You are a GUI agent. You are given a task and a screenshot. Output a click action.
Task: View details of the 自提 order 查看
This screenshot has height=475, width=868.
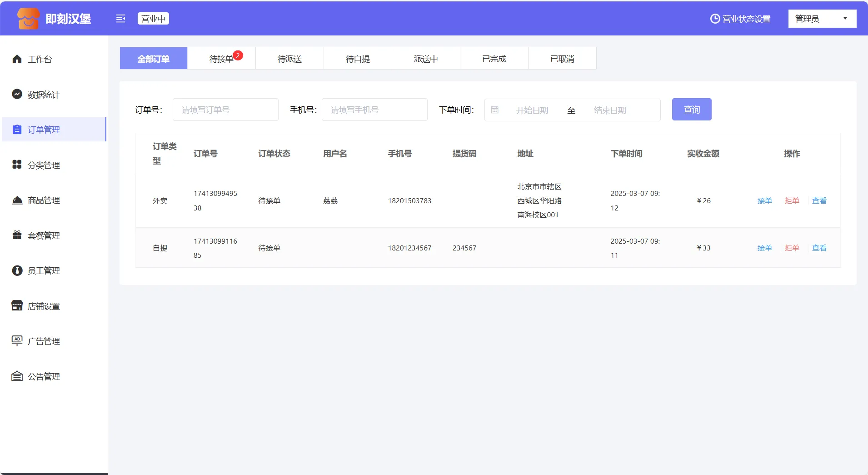click(x=819, y=248)
